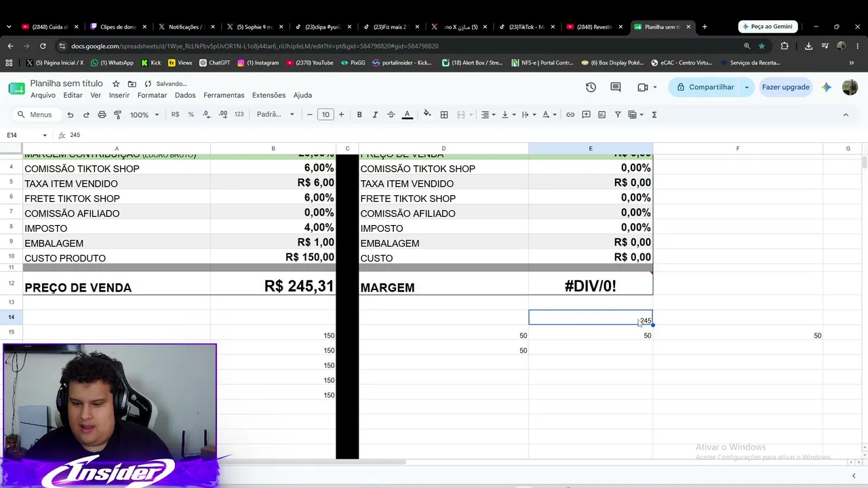Open the zoom level dropdown 100%

coord(144,115)
